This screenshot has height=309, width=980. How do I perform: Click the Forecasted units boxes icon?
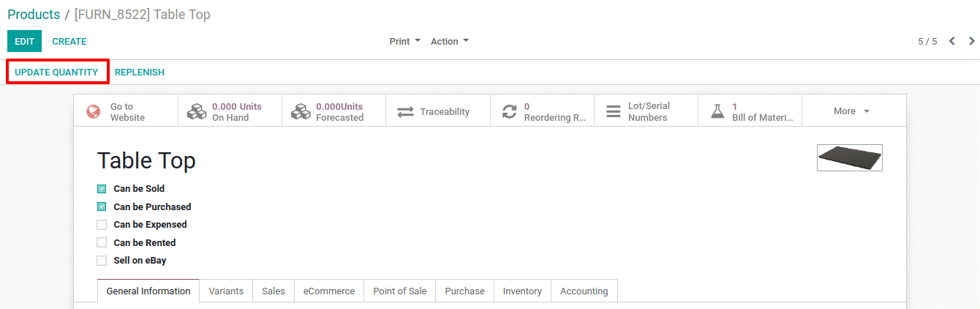pyautogui.click(x=301, y=111)
